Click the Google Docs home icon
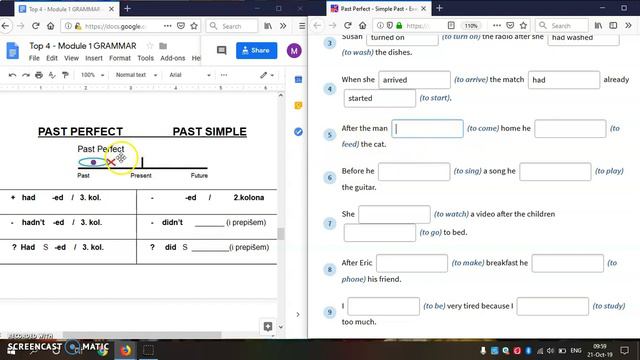This screenshot has height=360, width=640. point(13,51)
